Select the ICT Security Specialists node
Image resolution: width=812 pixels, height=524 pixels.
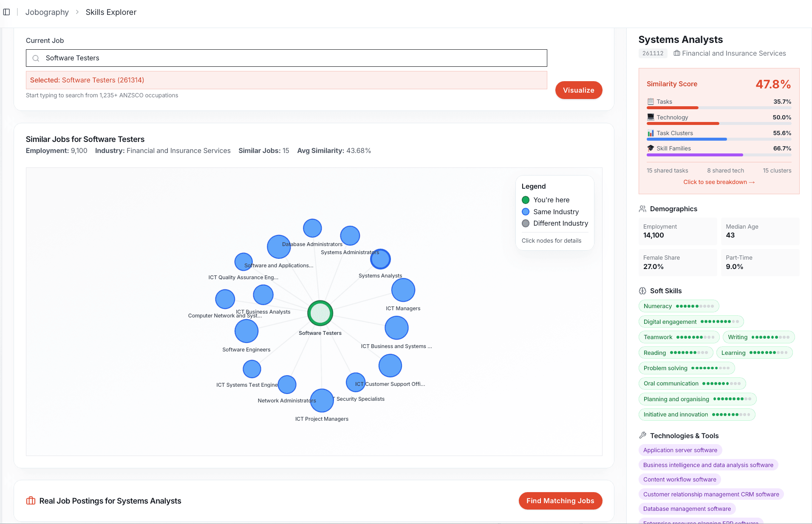click(x=356, y=382)
